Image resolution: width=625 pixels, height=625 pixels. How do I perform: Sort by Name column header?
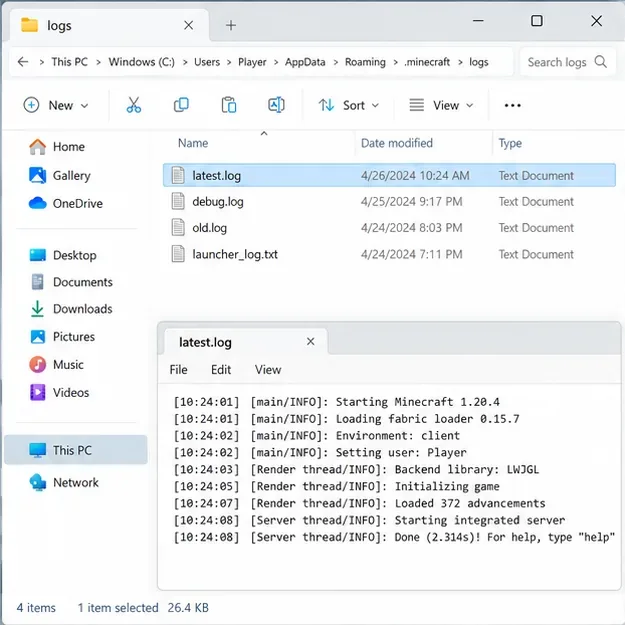pyautogui.click(x=193, y=143)
